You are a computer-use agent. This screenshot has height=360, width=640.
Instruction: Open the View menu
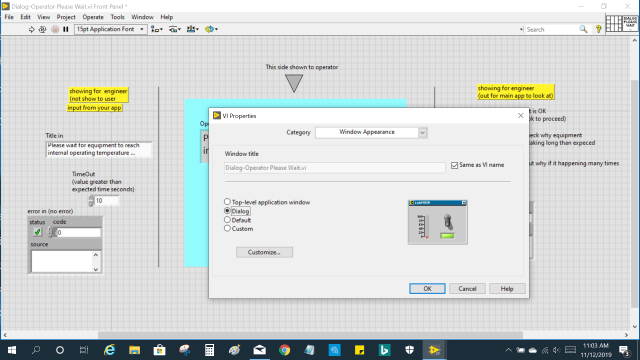44,17
